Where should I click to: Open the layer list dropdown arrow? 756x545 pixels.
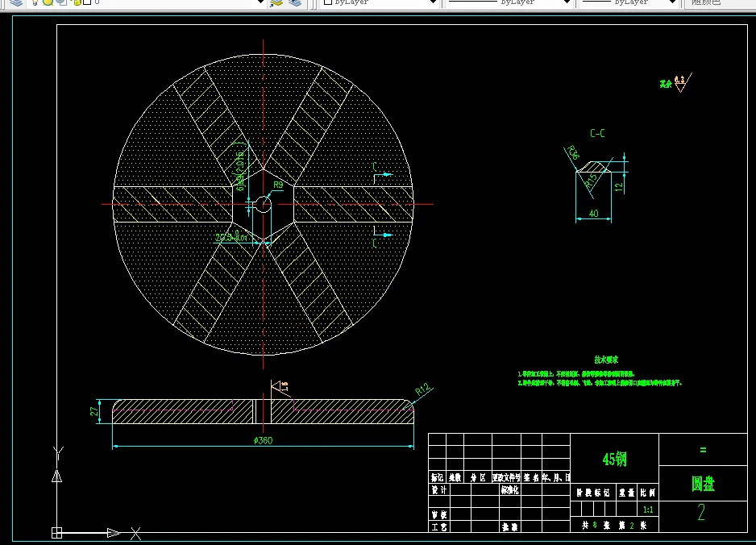(x=260, y=2)
